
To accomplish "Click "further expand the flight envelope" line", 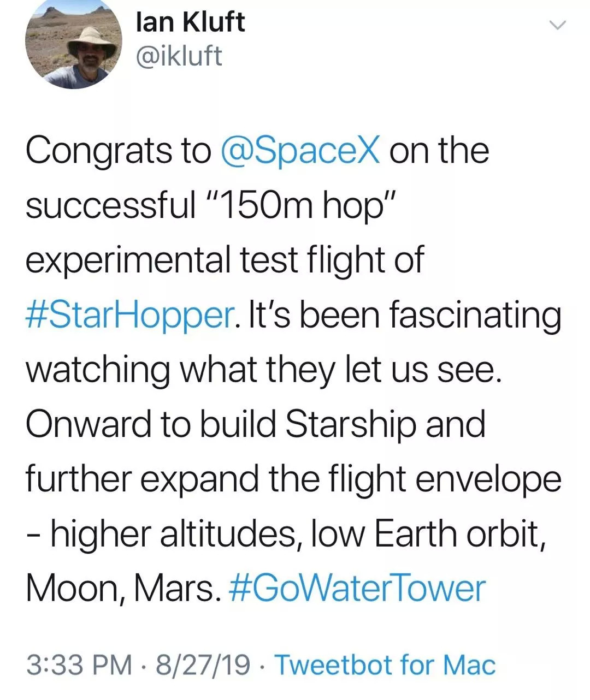I will pyautogui.click(x=293, y=479).
